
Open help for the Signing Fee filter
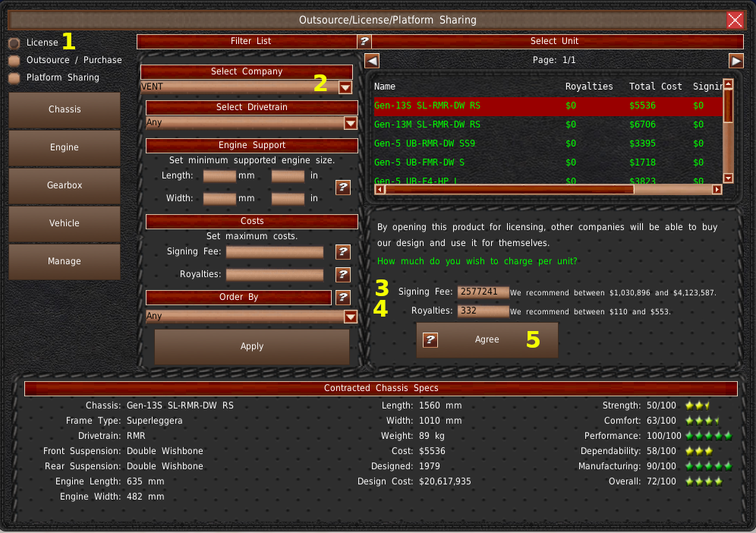(x=343, y=252)
